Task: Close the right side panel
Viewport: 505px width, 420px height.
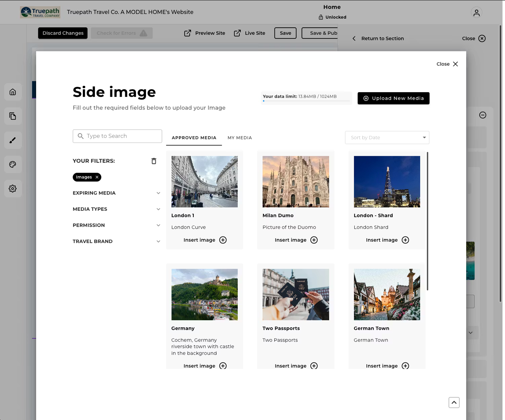Action: [x=474, y=38]
